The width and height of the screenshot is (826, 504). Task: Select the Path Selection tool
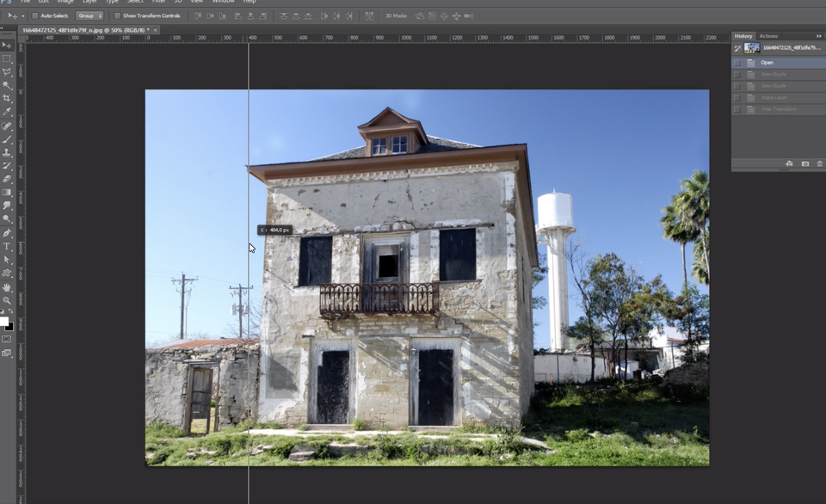pyautogui.click(x=7, y=260)
